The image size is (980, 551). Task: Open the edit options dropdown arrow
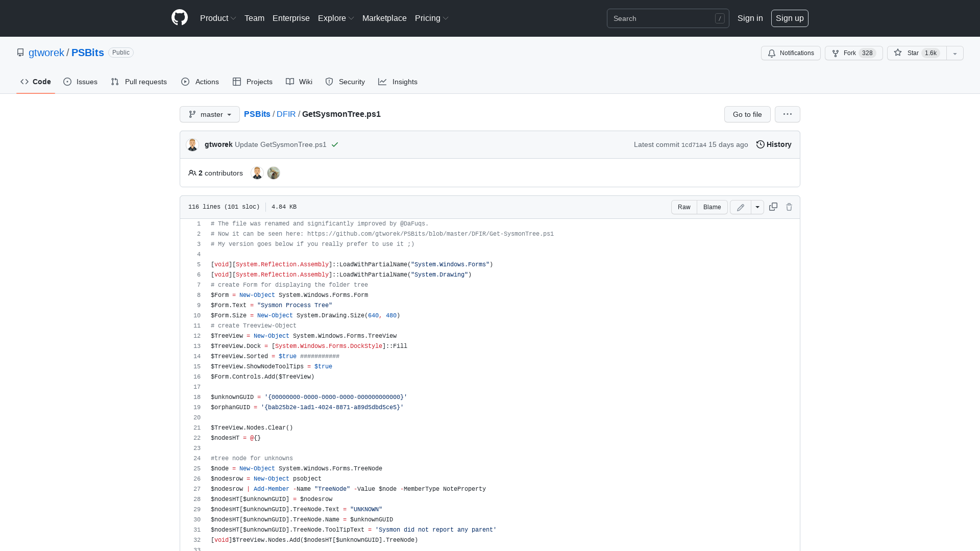click(x=757, y=207)
